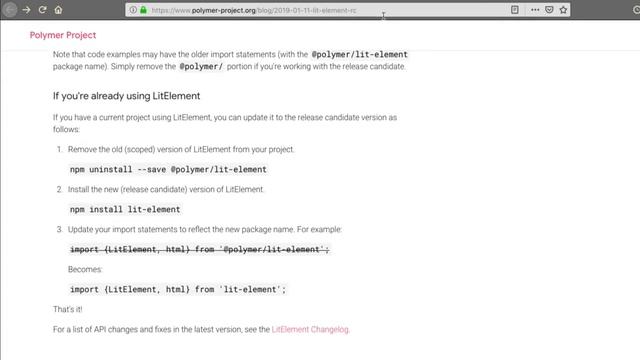Click the new 'lit-element' import statement
Image resolution: width=640 pixels, height=360 pixels.
coord(178,289)
